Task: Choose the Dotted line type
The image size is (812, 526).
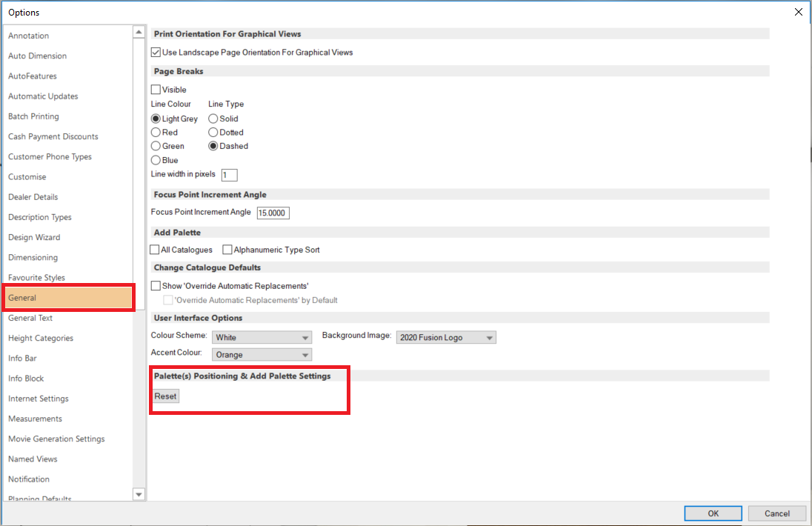Action: tap(213, 133)
